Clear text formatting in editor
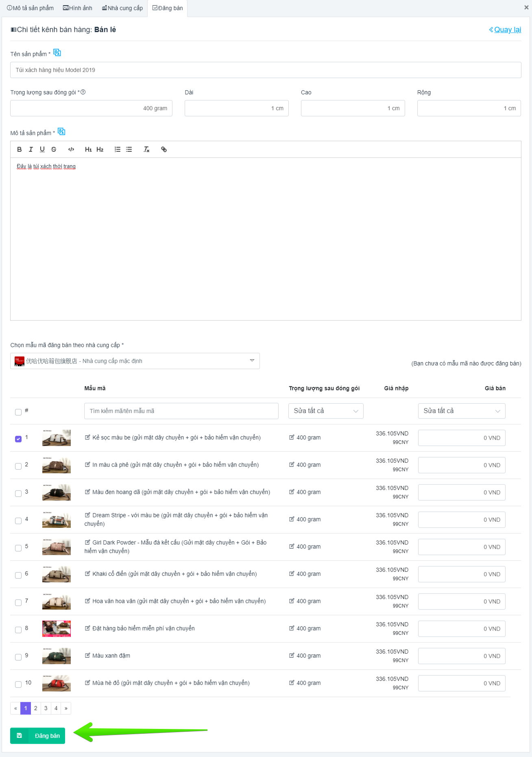This screenshot has width=532, height=757. [x=146, y=149]
